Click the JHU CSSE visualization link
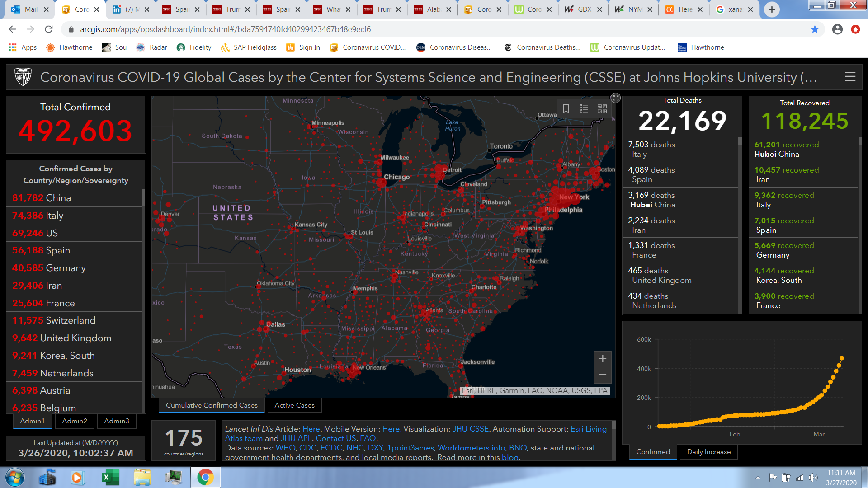 pos(471,429)
